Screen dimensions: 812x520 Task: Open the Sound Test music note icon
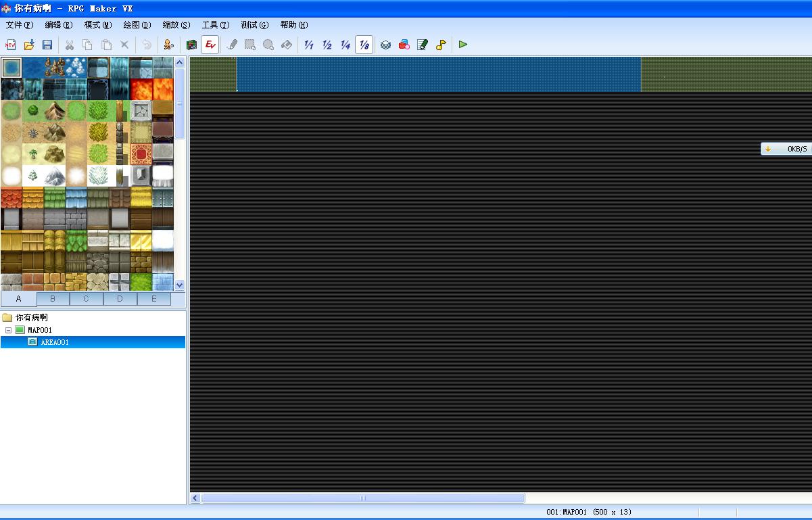coord(441,45)
